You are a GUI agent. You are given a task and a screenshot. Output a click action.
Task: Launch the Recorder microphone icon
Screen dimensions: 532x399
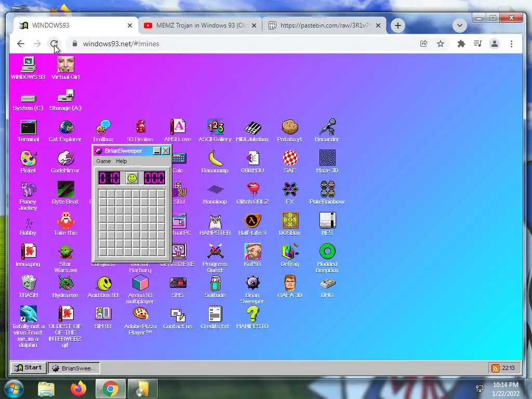pos(327,130)
